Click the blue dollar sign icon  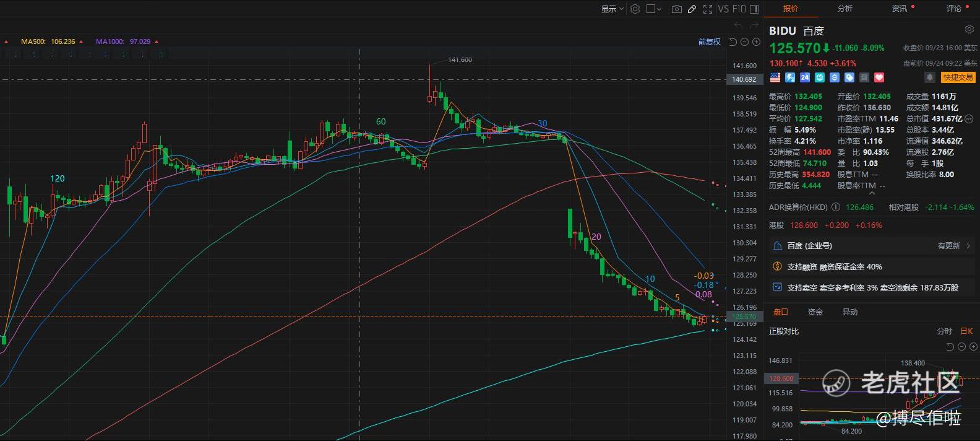point(834,77)
